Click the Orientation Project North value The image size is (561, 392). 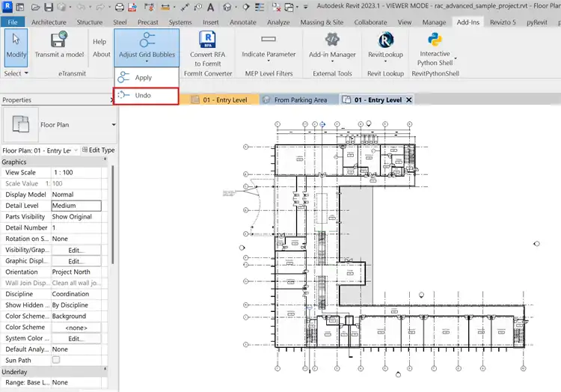pos(76,272)
